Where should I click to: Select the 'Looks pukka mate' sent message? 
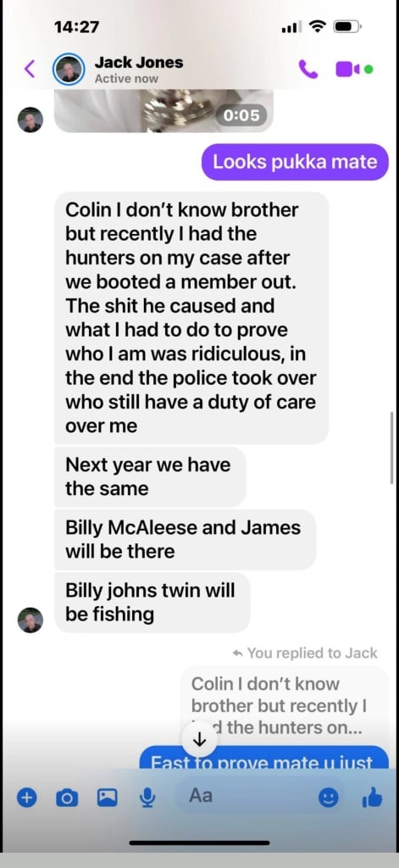click(x=295, y=162)
